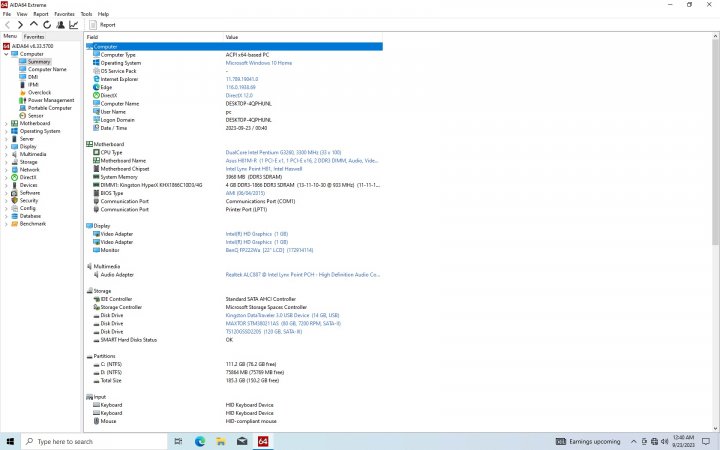Click the Security shield tree icon
This screenshot has height=450, width=720.
(14, 200)
